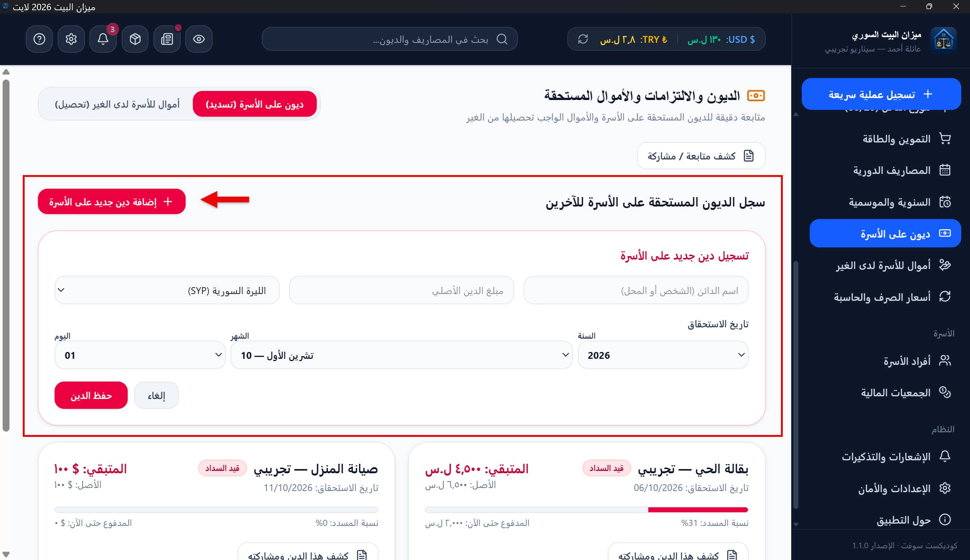Click the بقالة الحي repayment progress bar

pyautogui.click(x=587, y=510)
